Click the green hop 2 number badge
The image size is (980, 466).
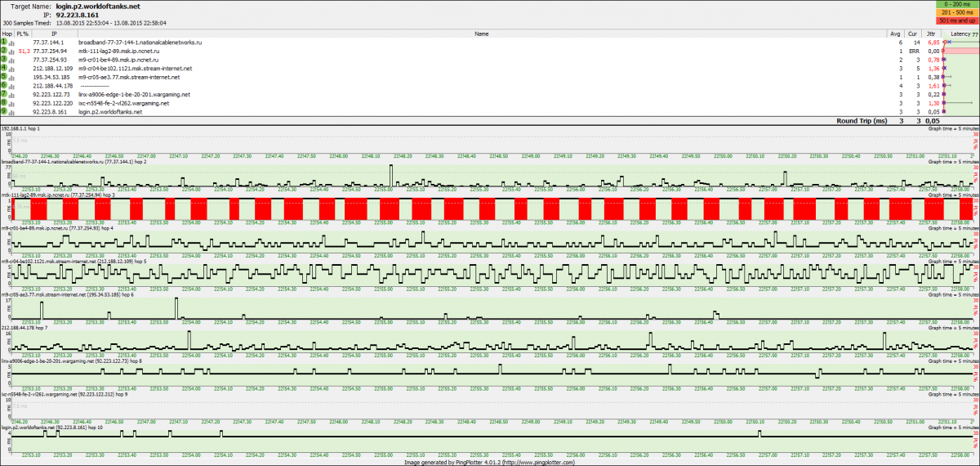click(x=4, y=51)
